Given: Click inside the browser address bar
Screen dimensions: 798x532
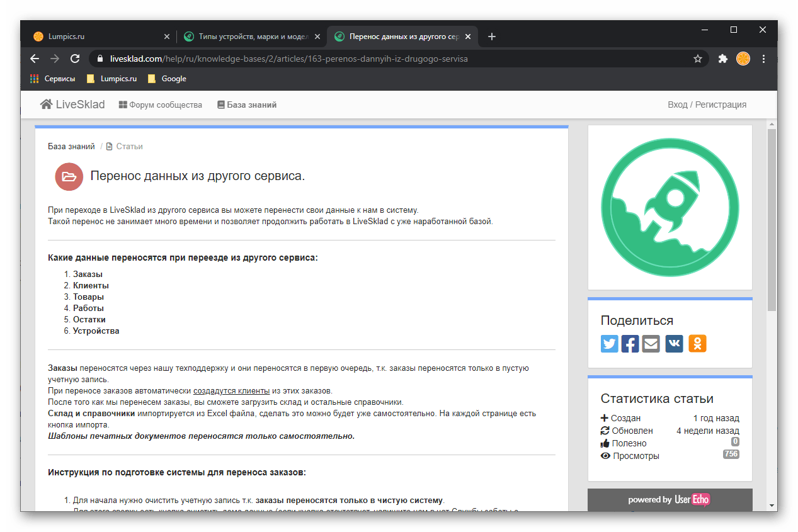Looking at the screenshot, I should tap(378, 58).
